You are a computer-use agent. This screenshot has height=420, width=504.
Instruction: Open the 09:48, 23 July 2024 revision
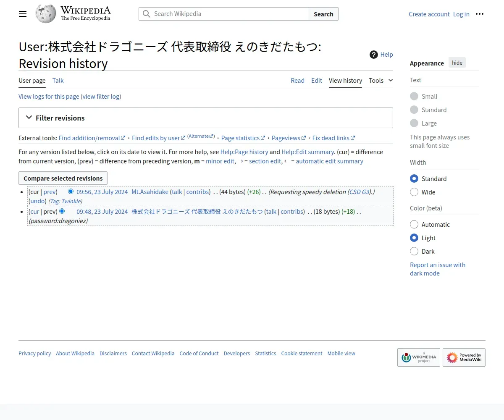point(102,211)
